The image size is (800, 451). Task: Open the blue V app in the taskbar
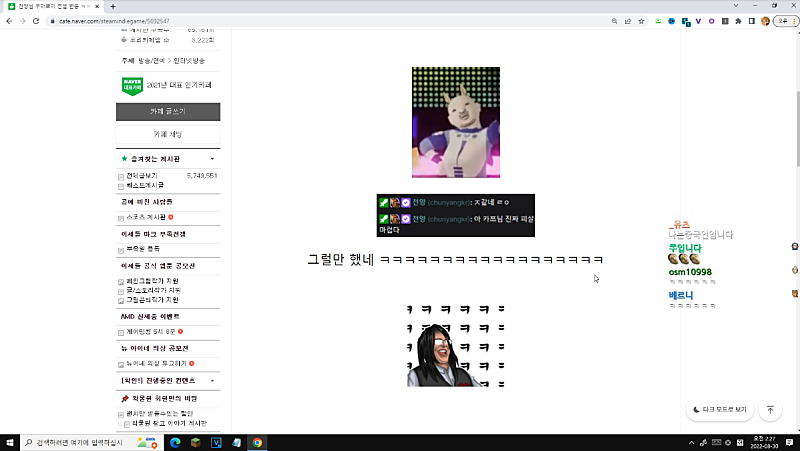(x=216, y=442)
